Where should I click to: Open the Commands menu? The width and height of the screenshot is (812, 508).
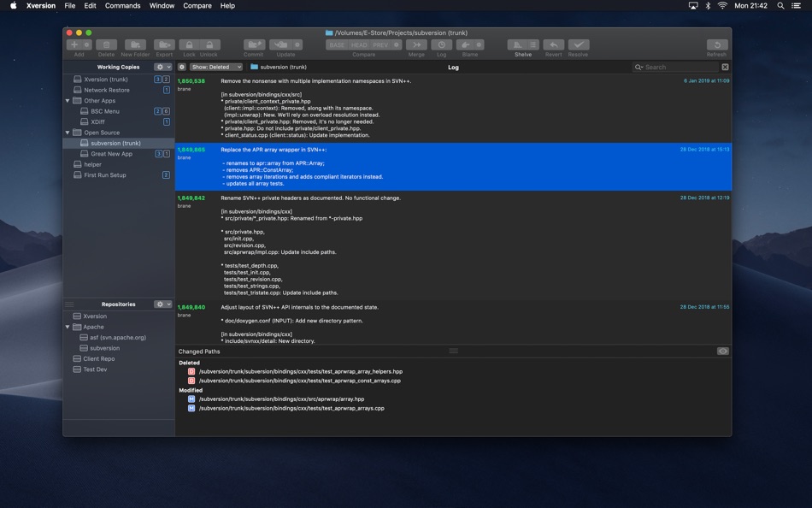pos(123,6)
